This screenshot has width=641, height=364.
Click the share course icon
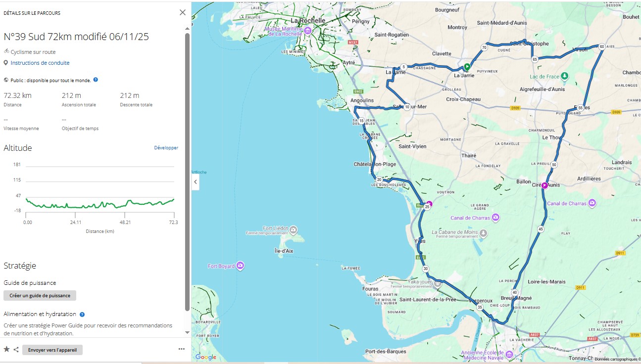click(x=16, y=350)
